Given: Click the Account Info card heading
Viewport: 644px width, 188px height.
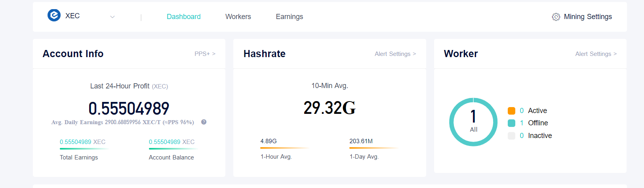Looking at the screenshot, I should (73, 54).
